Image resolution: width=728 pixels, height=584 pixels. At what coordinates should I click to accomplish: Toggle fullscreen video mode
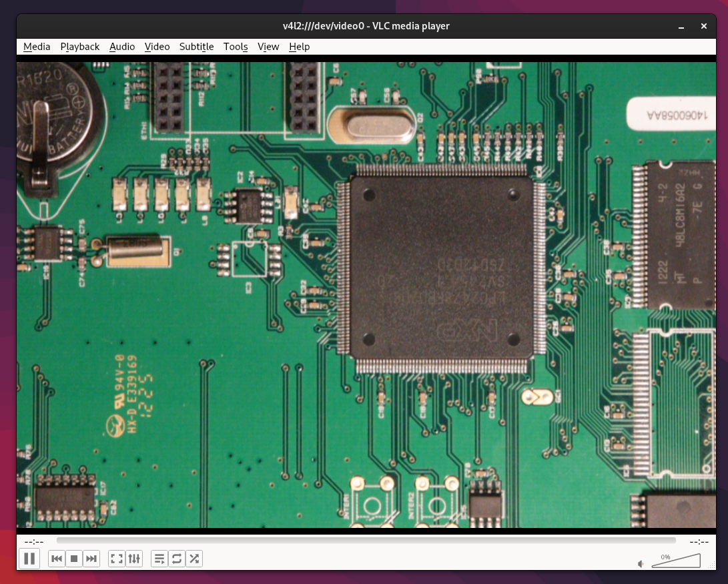(x=117, y=559)
